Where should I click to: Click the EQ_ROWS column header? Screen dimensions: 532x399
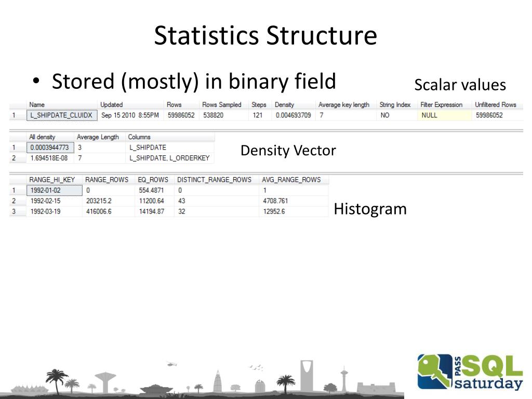pyautogui.click(x=154, y=179)
